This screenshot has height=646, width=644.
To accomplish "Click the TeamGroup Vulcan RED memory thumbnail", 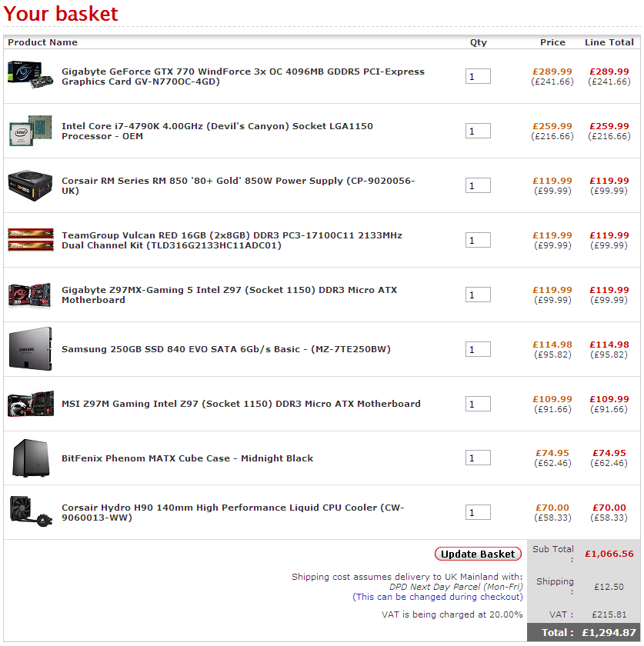I will (x=31, y=240).
